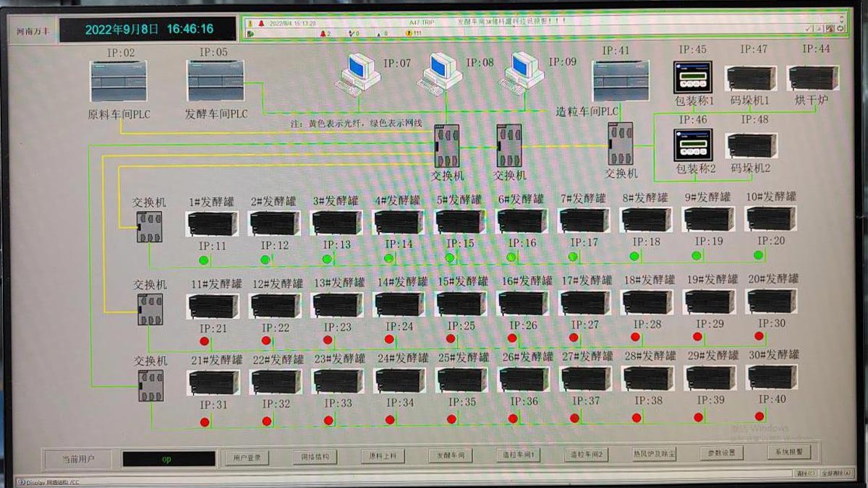868x488 pixels.
Task: Click the 原料车间PLC device icon
Action: click(118, 82)
